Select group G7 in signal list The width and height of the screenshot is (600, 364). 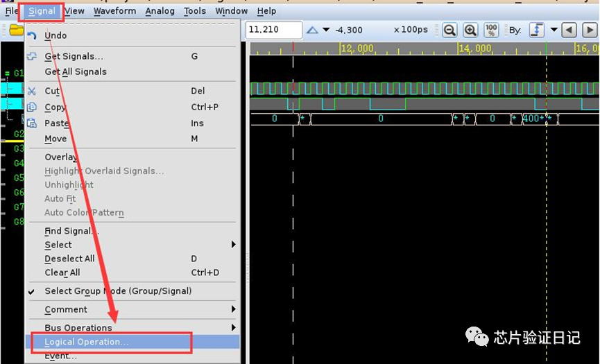point(18,207)
